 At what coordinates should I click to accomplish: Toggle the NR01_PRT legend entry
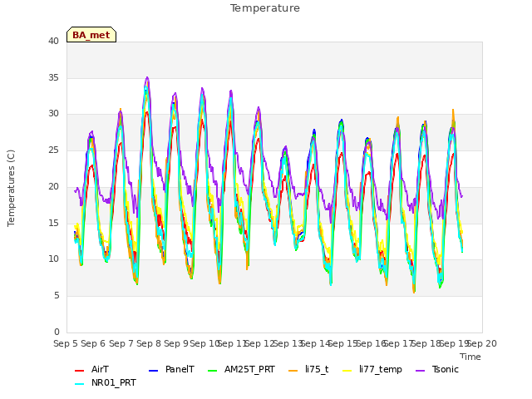[106, 382]
